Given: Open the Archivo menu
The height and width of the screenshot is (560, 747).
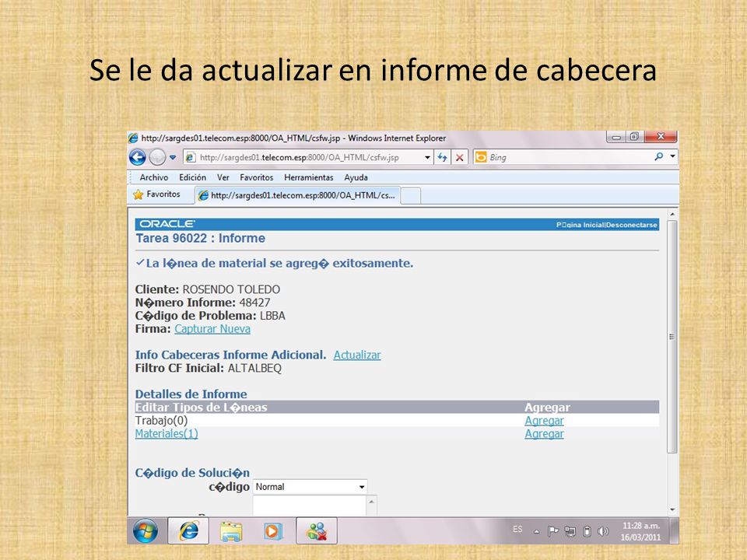Looking at the screenshot, I should click(x=154, y=177).
